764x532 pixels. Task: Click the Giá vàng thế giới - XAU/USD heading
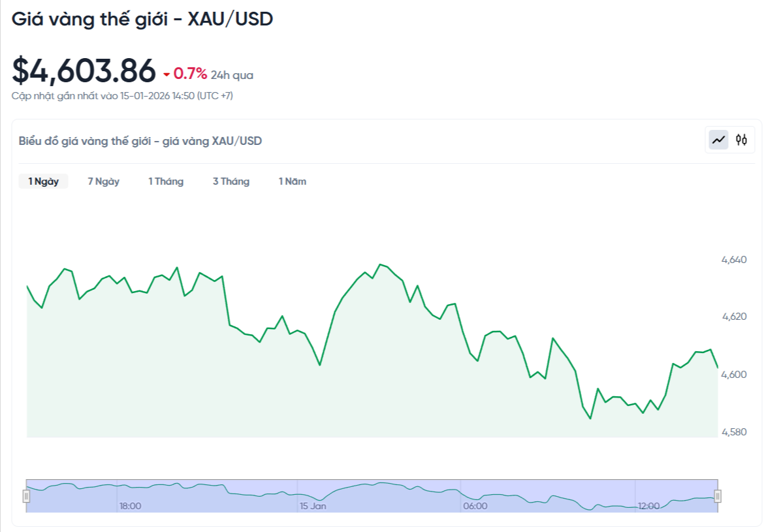(142, 20)
